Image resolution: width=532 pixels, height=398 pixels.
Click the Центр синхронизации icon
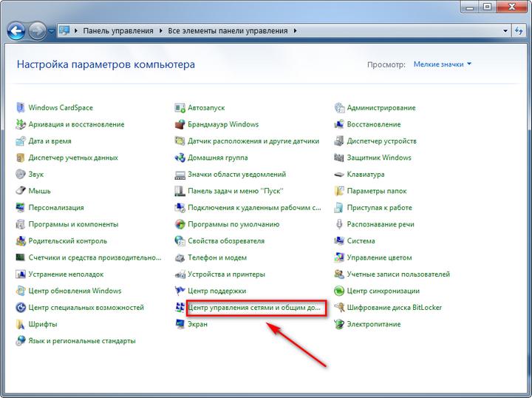coord(339,291)
